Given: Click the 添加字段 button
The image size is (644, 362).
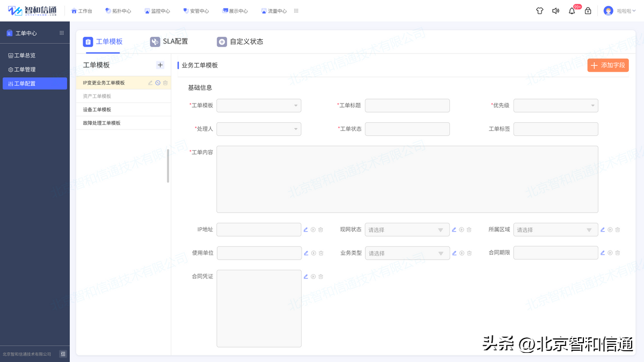Looking at the screenshot, I should (x=608, y=65).
